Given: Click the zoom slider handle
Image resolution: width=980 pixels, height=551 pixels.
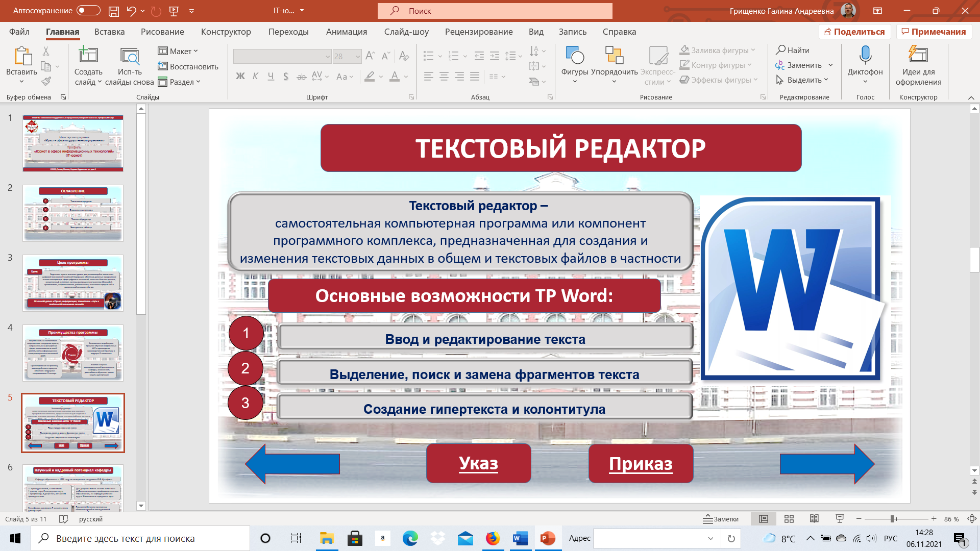Looking at the screenshot, I should pos(893,519).
